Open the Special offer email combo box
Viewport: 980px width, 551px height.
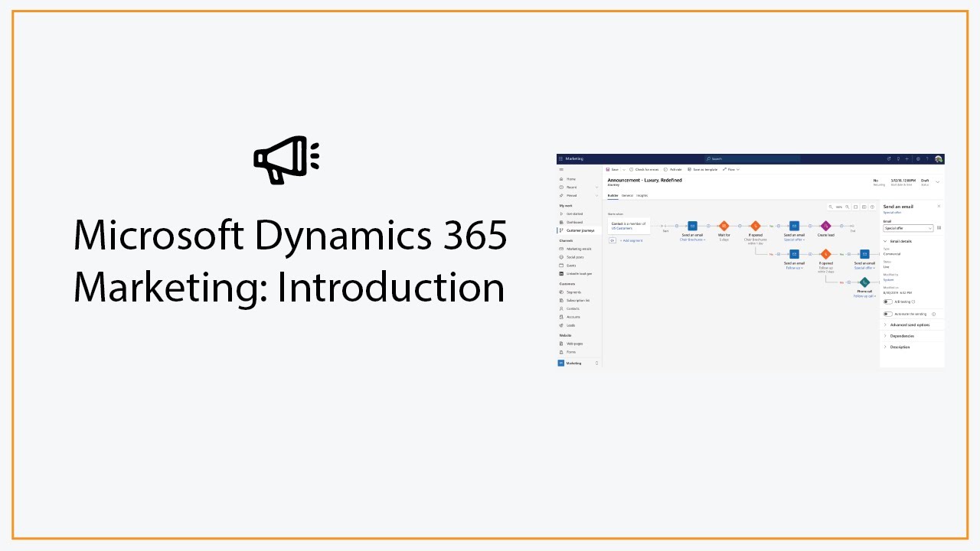pyautogui.click(x=908, y=228)
